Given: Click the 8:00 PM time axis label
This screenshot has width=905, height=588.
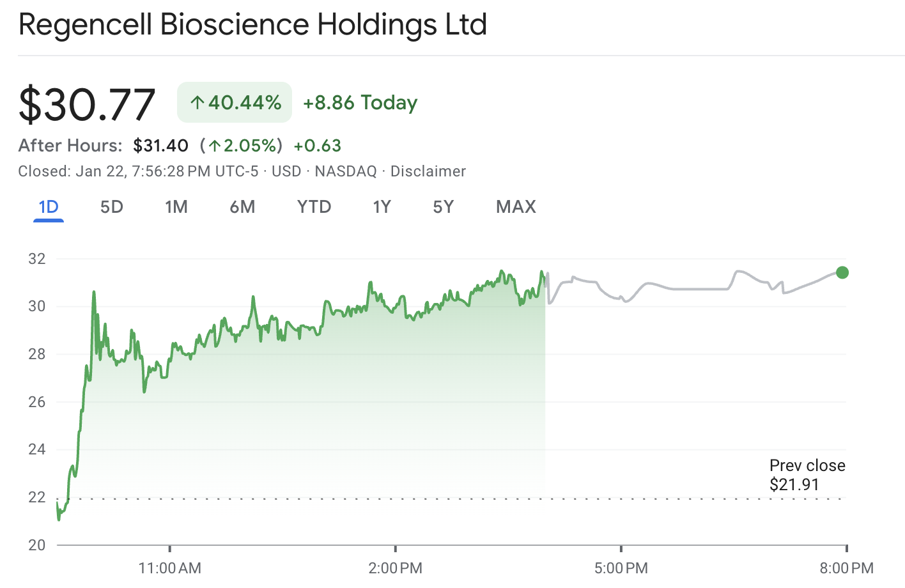Looking at the screenshot, I should click(846, 568).
